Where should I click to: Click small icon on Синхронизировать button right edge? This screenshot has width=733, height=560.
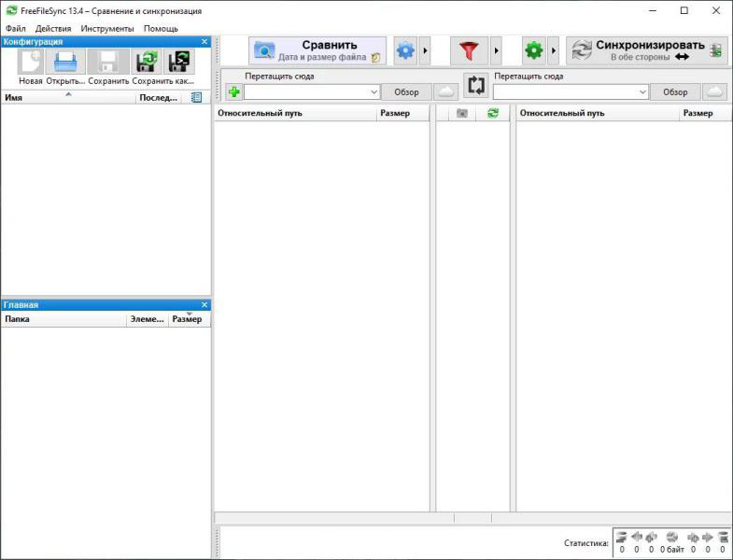[x=715, y=50]
